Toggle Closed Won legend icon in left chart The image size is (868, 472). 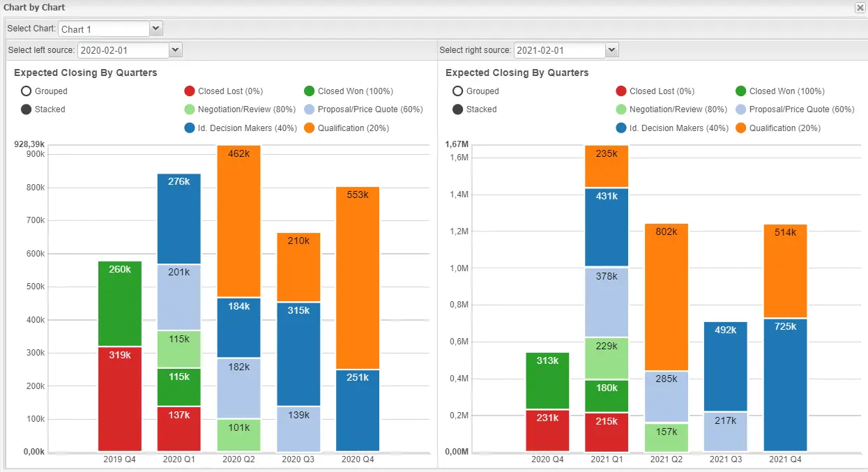coord(310,91)
